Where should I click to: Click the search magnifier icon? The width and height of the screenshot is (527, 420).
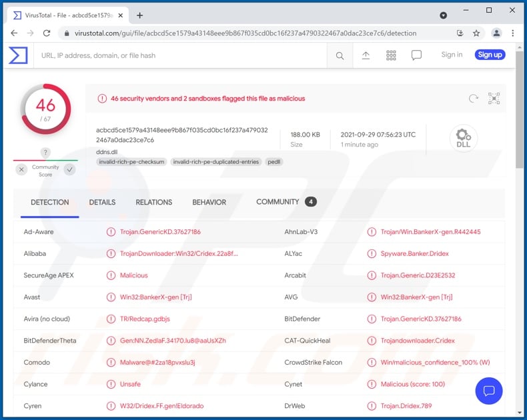coord(340,55)
